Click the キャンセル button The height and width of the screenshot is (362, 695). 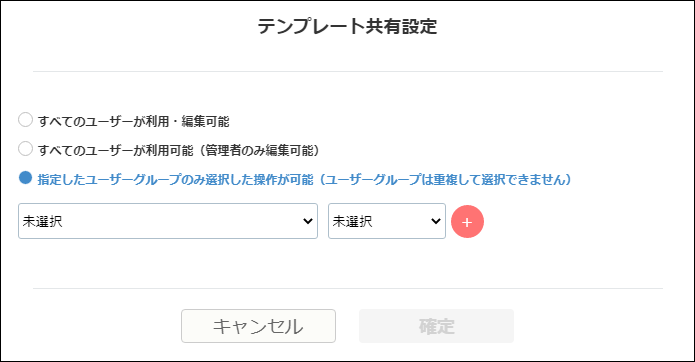258,326
